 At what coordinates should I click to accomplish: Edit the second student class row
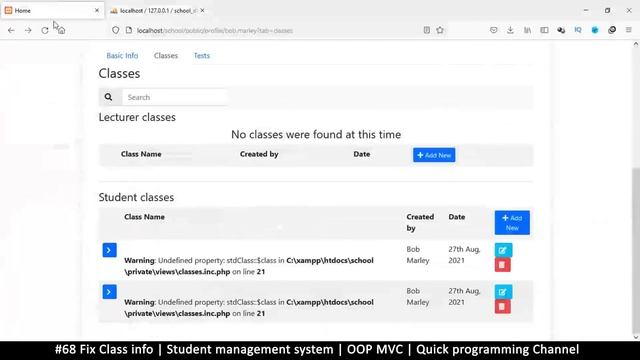[x=503, y=292]
